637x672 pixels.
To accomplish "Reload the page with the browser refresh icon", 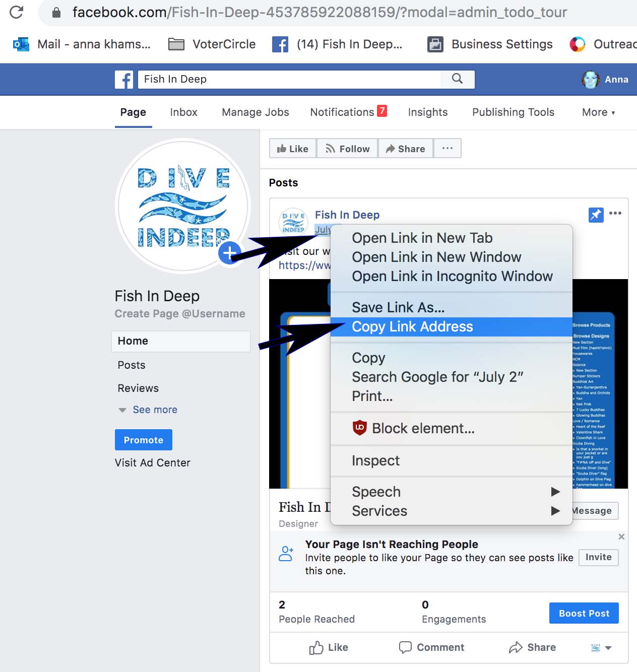I will (x=16, y=12).
